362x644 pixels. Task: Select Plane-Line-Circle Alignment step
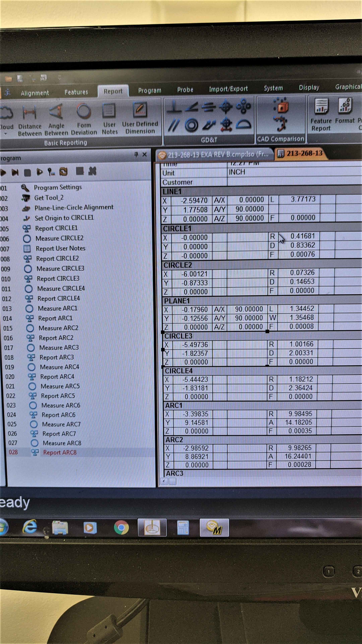point(74,207)
